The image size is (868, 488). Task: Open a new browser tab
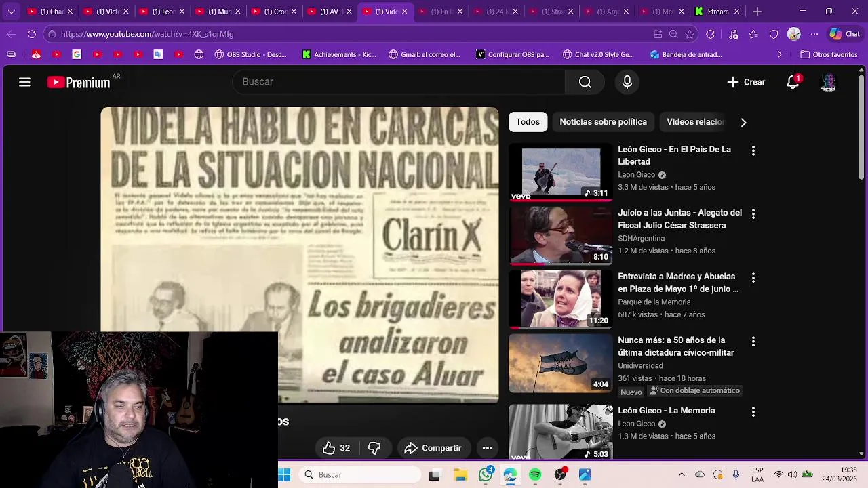click(757, 12)
